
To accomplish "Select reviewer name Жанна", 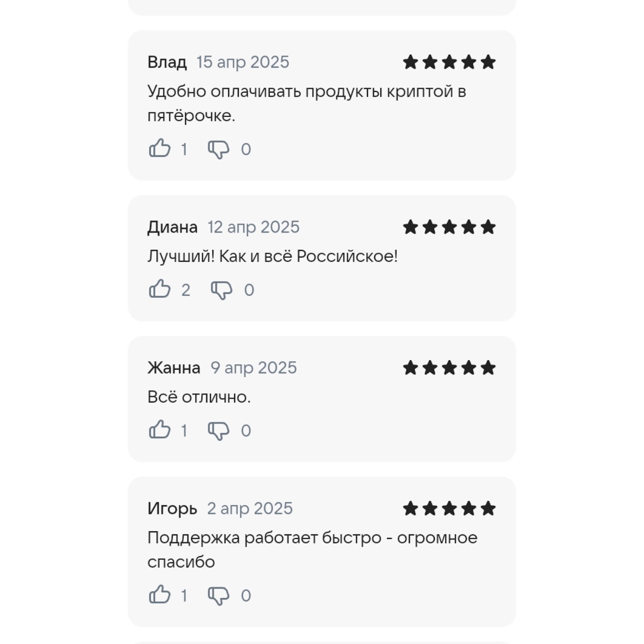I will pyautogui.click(x=174, y=368).
